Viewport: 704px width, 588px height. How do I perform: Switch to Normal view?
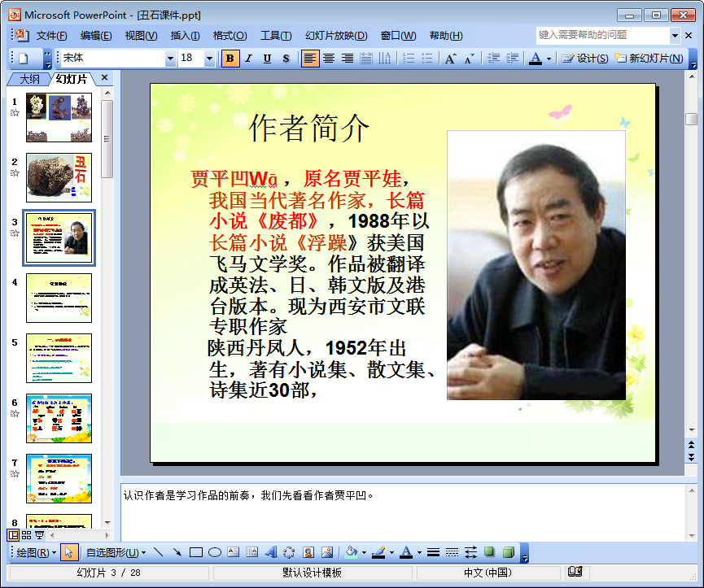(14, 535)
